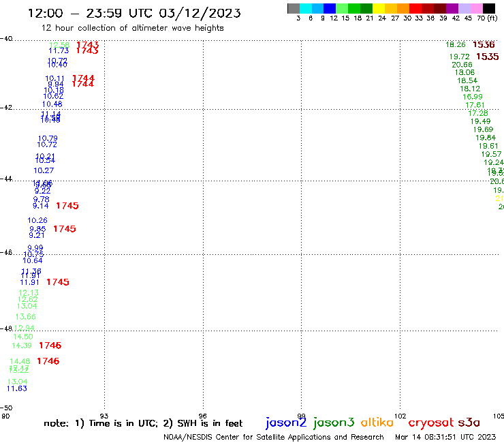Click the cyan swatch in the color legend

click(x=306, y=8)
